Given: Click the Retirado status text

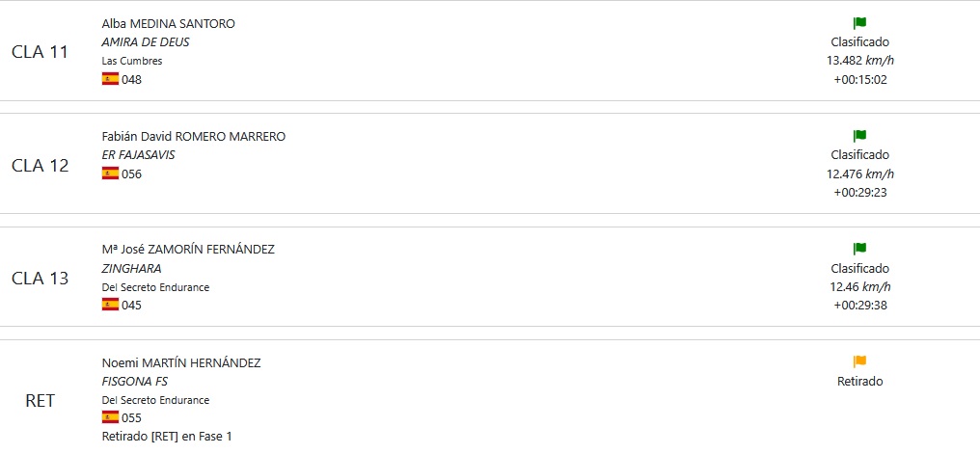Looking at the screenshot, I should click(x=859, y=382).
